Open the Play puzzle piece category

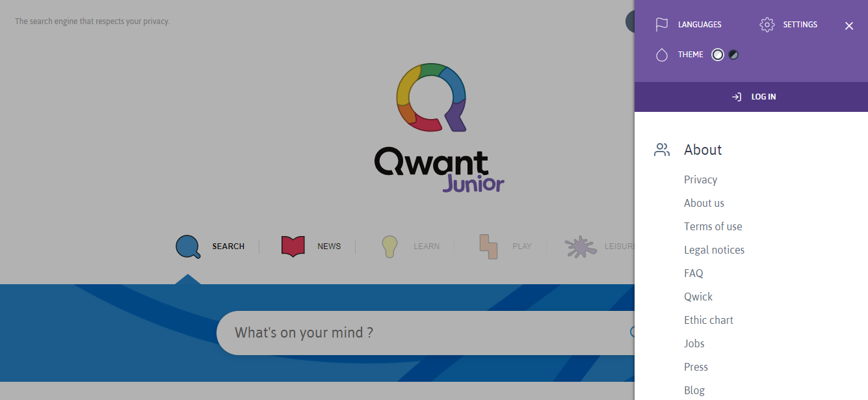(488, 247)
